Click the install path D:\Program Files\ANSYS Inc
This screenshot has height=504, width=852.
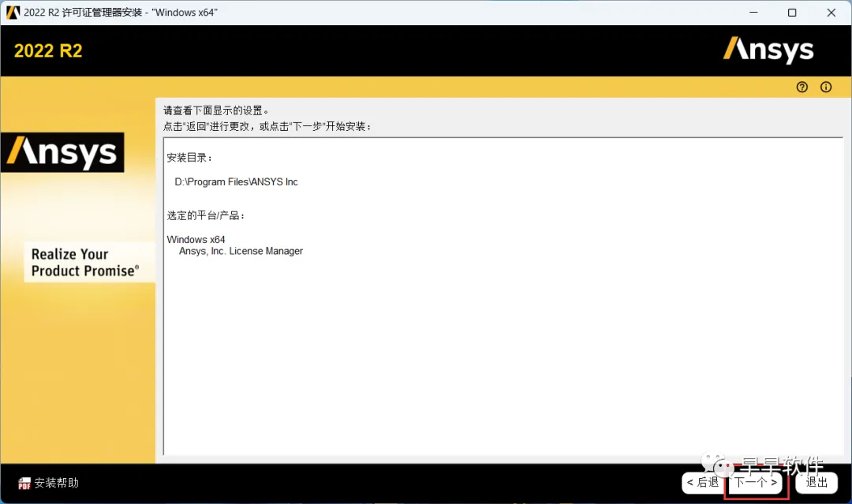[x=236, y=182]
